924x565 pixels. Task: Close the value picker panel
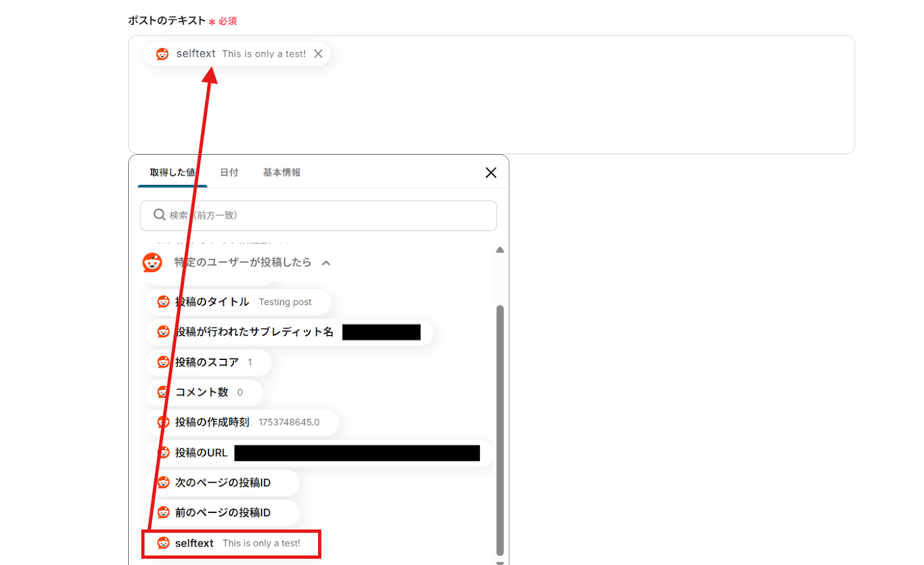[491, 173]
